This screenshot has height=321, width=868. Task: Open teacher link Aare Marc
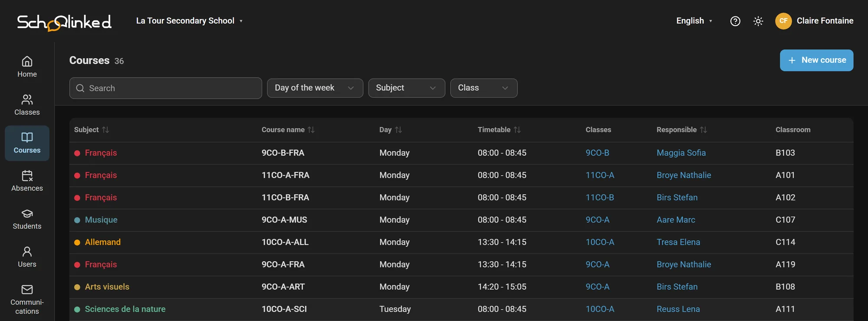(x=676, y=220)
